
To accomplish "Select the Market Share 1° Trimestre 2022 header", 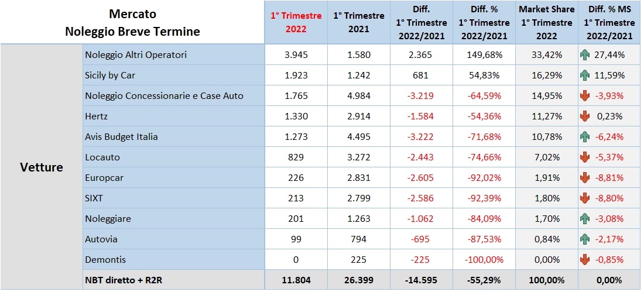I will point(546,23).
